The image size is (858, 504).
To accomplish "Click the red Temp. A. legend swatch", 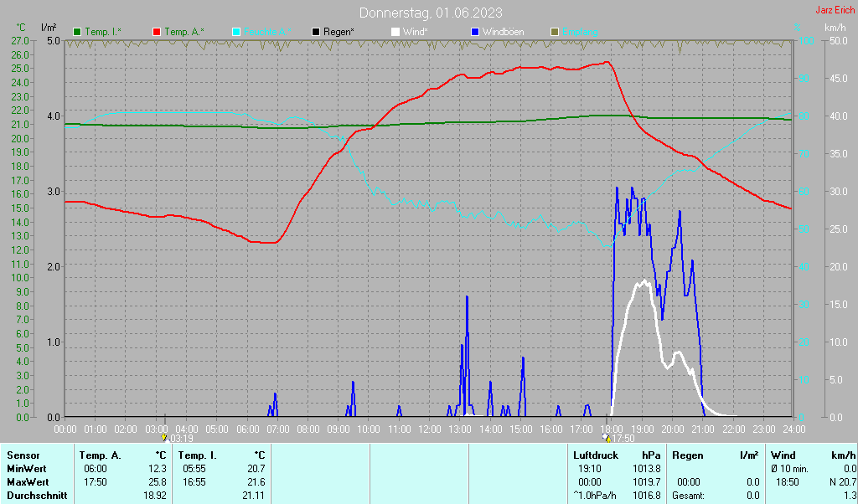I will 157,32.
